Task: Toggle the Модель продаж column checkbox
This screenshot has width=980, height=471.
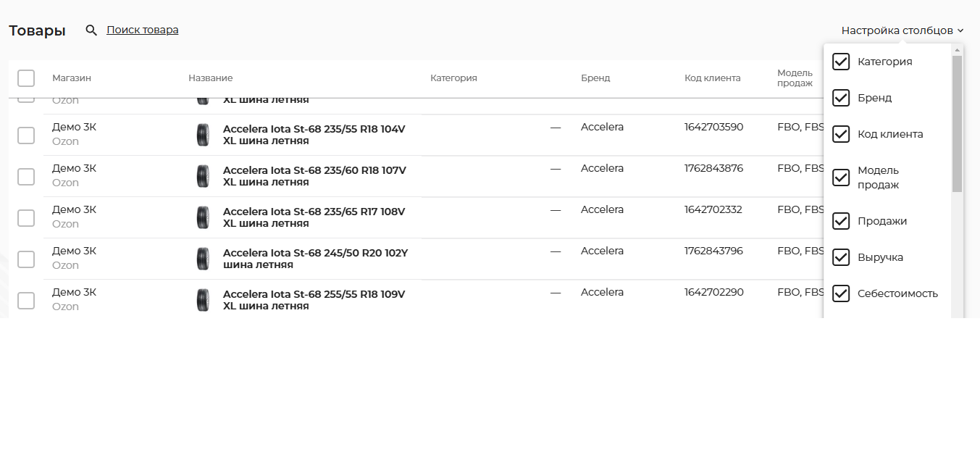Action: coord(841,178)
